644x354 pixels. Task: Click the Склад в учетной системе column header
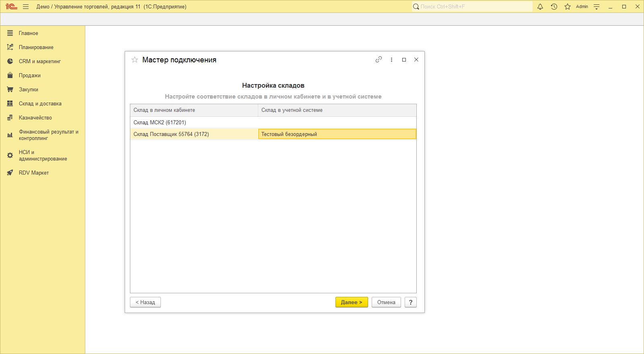[x=337, y=110]
